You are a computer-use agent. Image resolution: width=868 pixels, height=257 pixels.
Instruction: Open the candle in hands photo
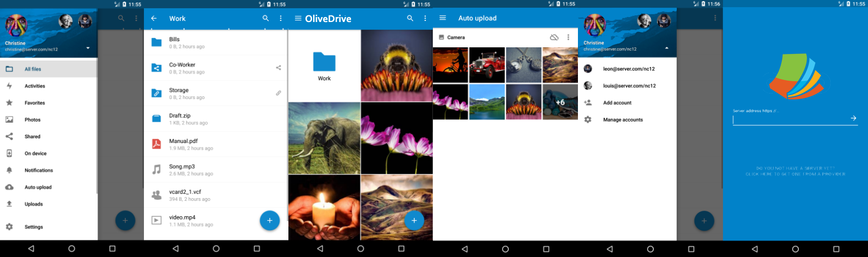[x=325, y=207]
